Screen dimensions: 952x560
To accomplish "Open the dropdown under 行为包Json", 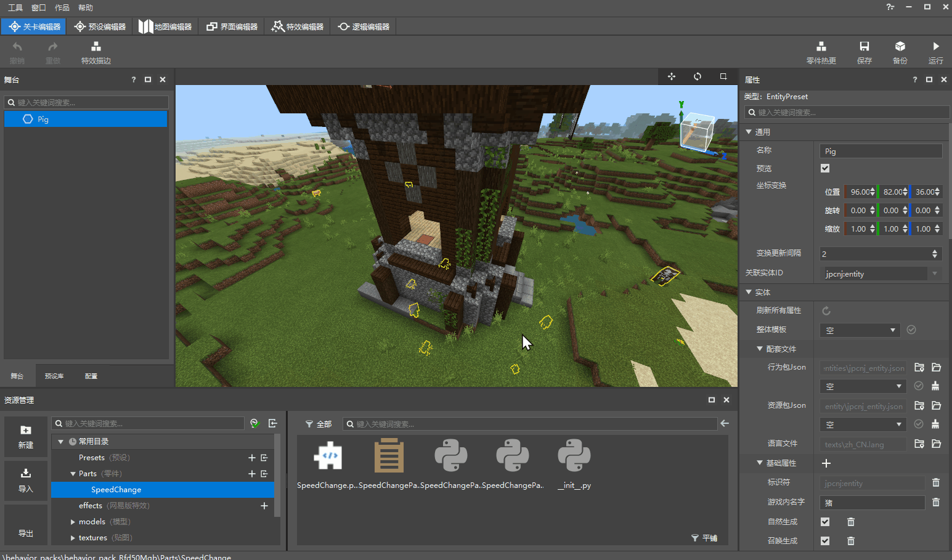I will (863, 386).
